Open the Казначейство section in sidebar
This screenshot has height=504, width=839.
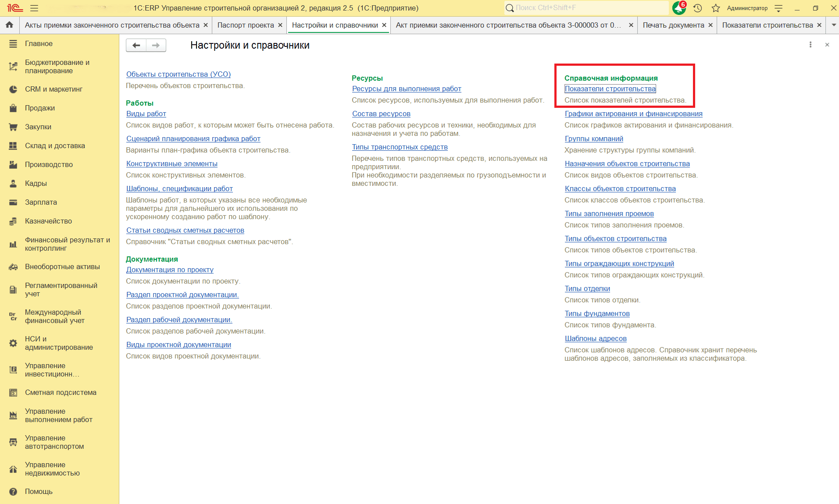[48, 221]
